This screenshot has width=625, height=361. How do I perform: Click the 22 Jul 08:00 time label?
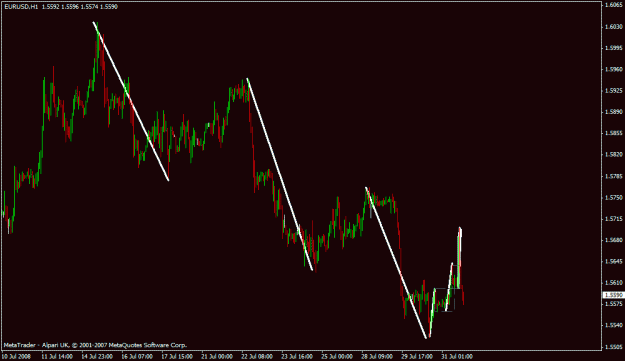257,356
